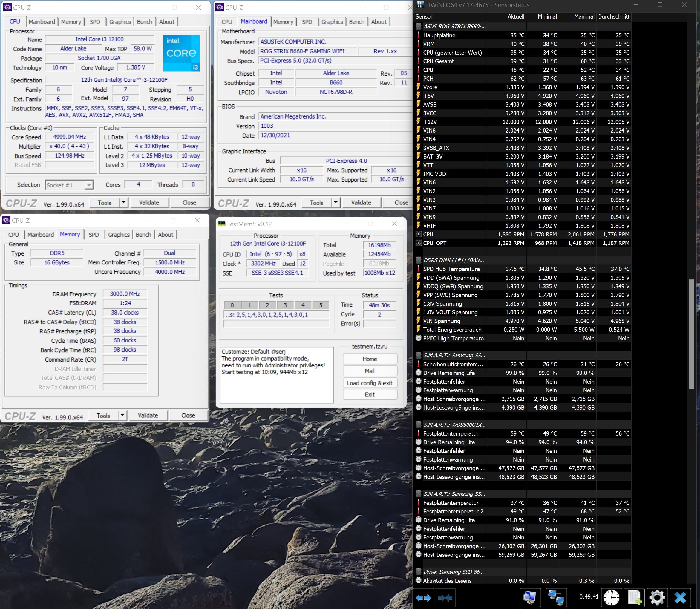Click the lightning icon beside Total Energieverbrauch
The height and width of the screenshot is (609, 700).
(418, 329)
